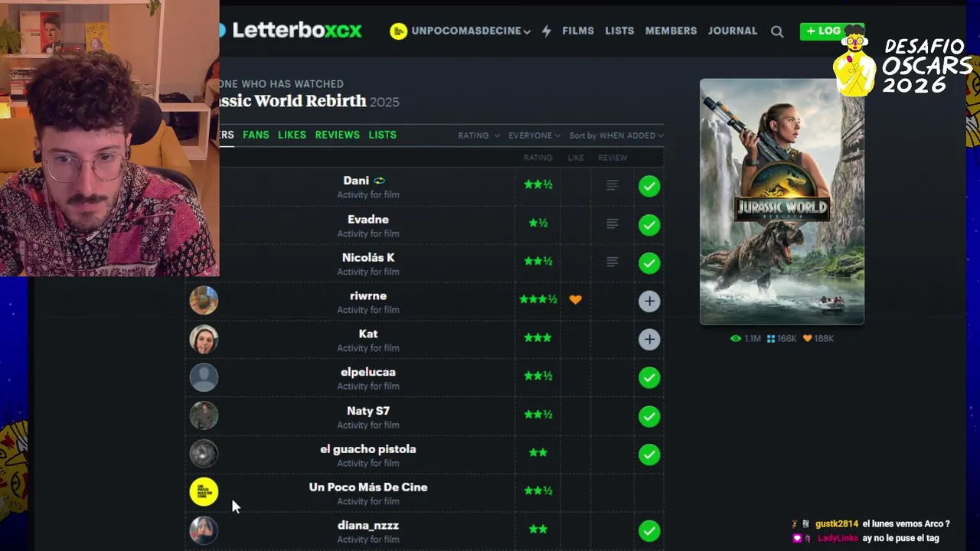Click Un Poco Más De Cine's yellow avatar

click(x=204, y=492)
